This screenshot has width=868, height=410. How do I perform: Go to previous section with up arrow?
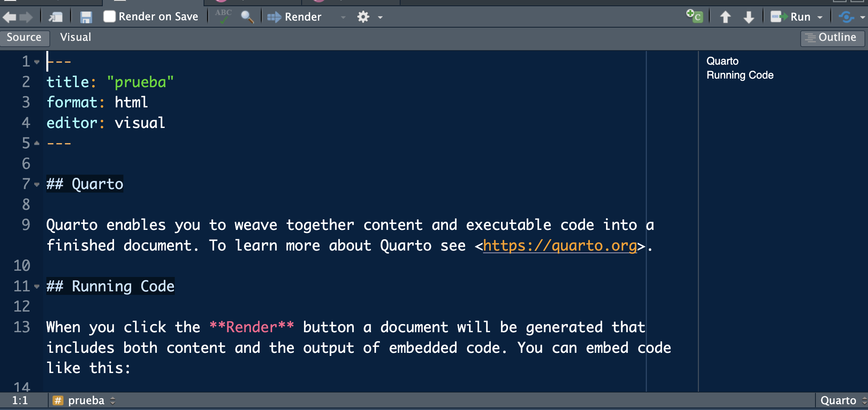tap(725, 17)
